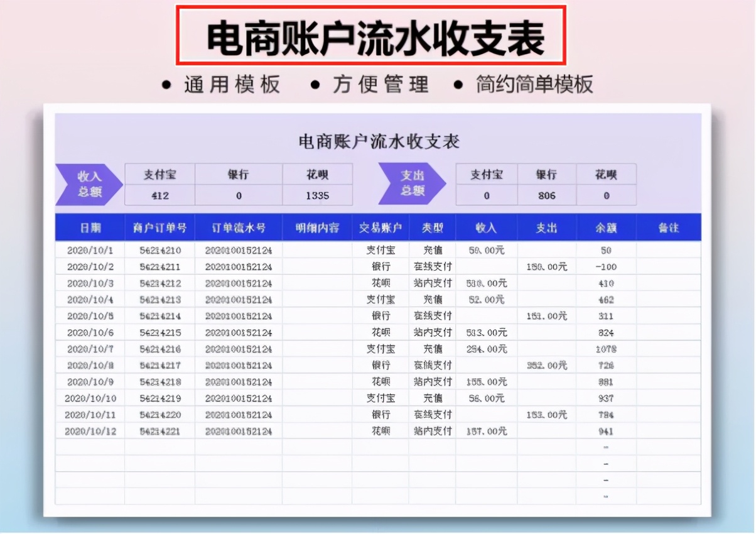Open the 交易账户 column header dropdown
756x534 pixels.
(382, 227)
